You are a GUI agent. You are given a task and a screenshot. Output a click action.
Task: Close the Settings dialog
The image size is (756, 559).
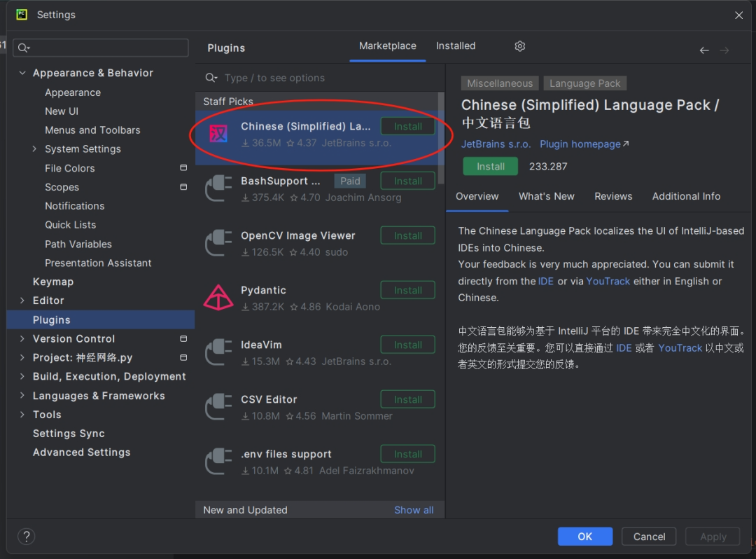pos(738,15)
